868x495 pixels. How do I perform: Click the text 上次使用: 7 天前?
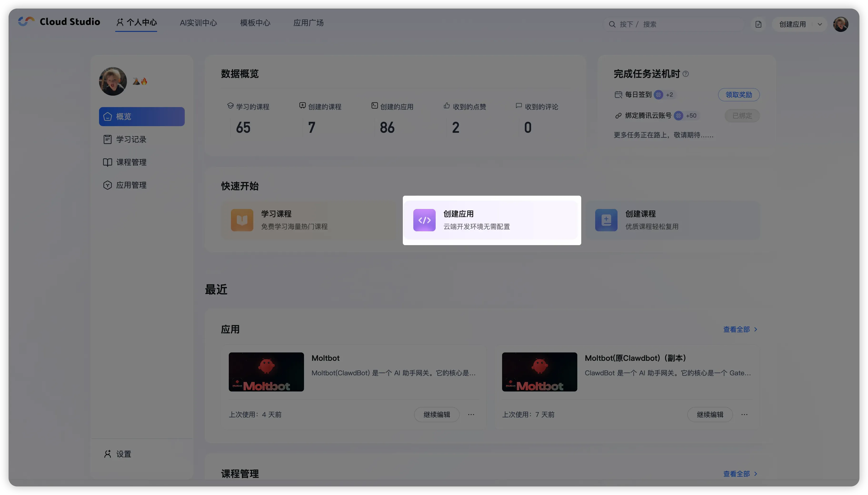528,414
